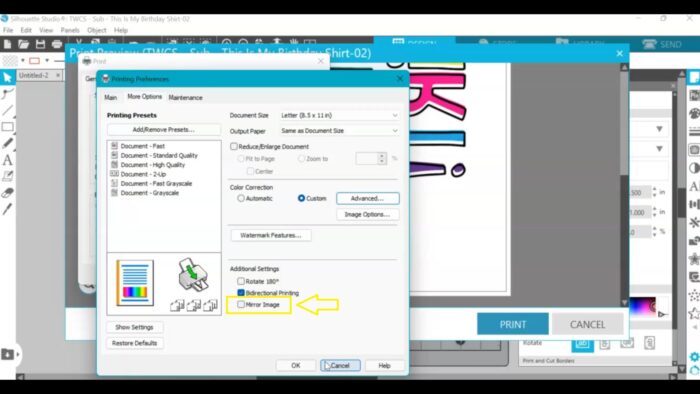The image size is (700, 394).
Task: Click the blue PRINT button in Print Preview
Action: click(512, 324)
